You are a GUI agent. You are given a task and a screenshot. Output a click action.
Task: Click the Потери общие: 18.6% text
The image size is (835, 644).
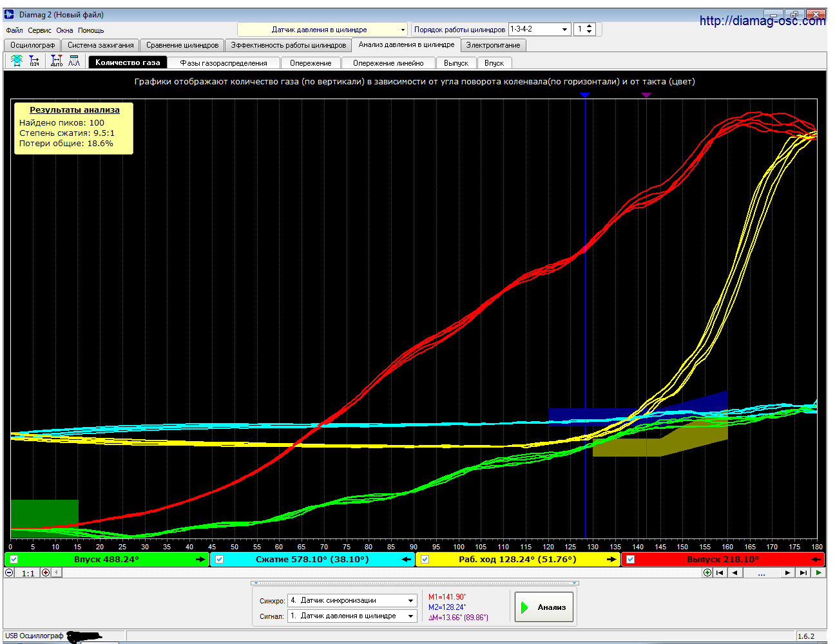pyautogui.click(x=66, y=144)
